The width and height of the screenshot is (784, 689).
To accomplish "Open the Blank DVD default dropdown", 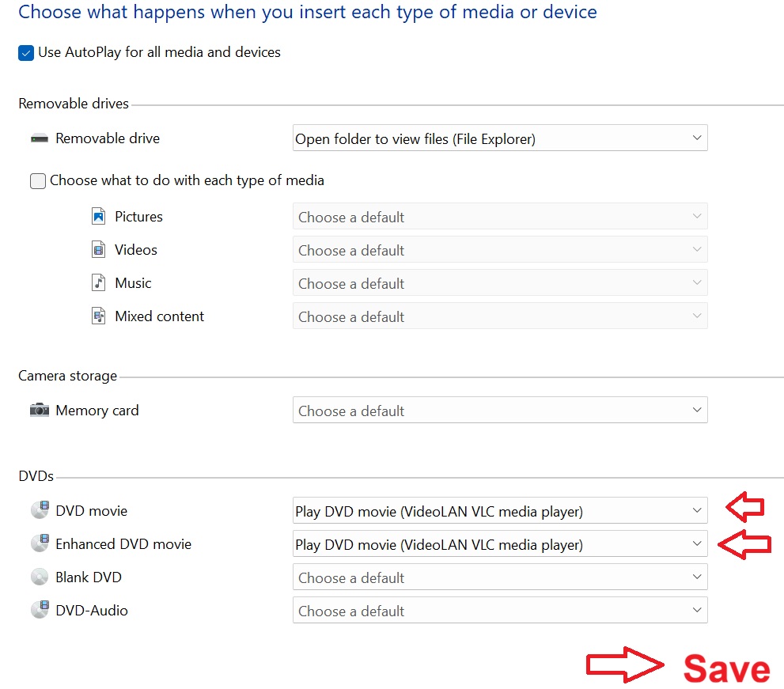I will pyautogui.click(x=500, y=577).
